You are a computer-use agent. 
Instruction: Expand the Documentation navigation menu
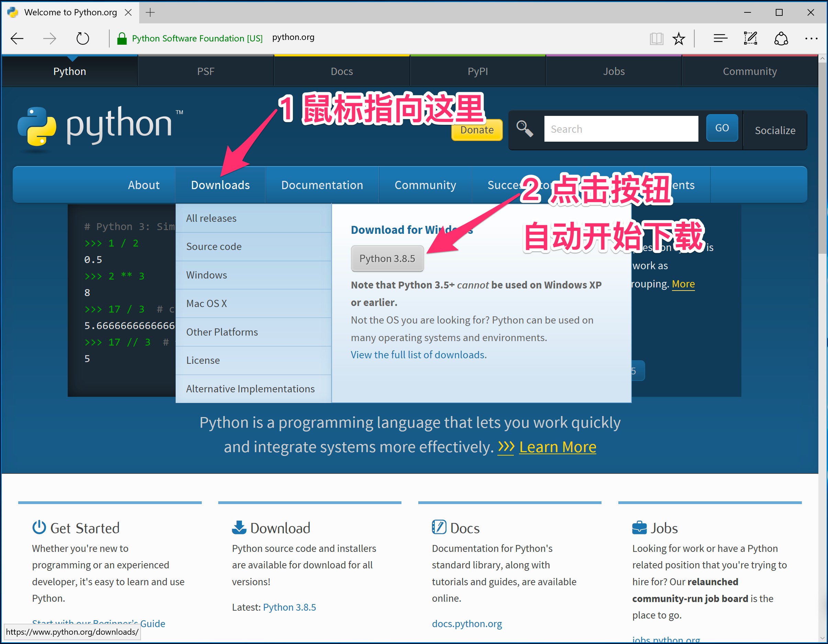(322, 185)
